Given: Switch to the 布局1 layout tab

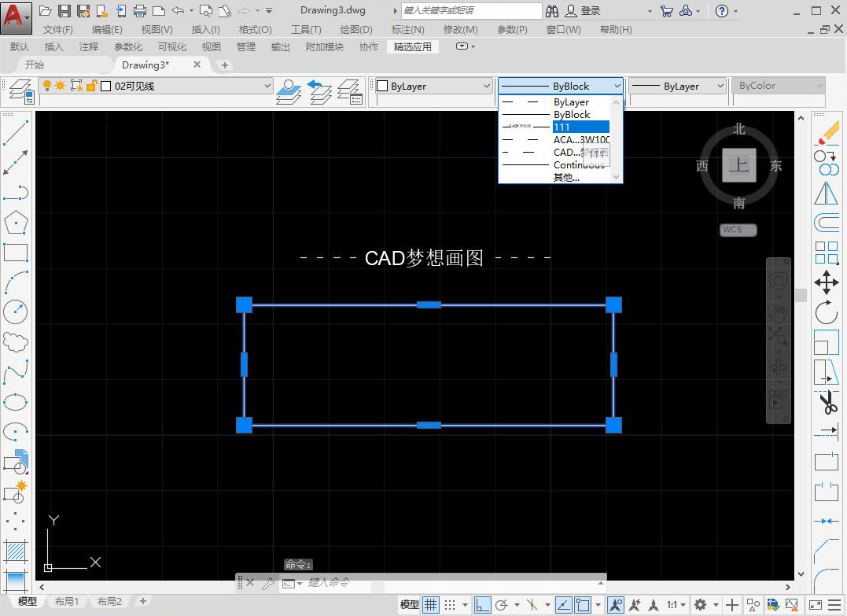Looking at the screenshot, I should click(x=66, y=601).
